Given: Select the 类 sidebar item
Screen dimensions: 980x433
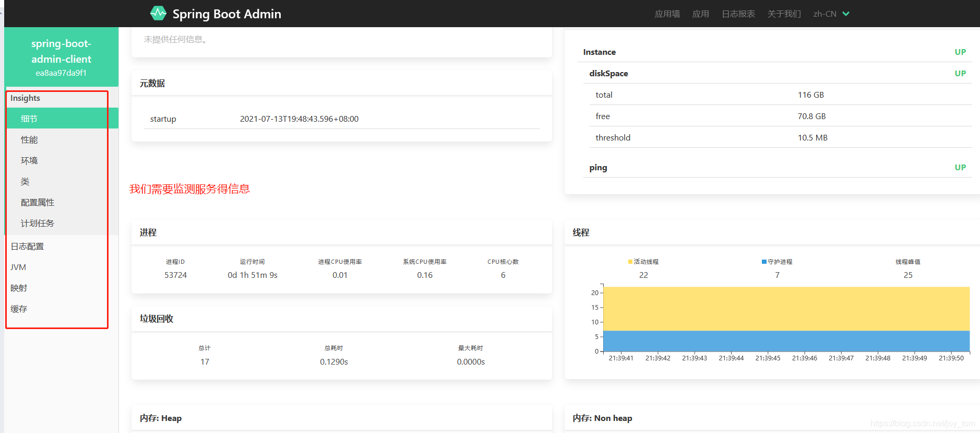Looking at the screenshot, I should click(x=62, y=181).
